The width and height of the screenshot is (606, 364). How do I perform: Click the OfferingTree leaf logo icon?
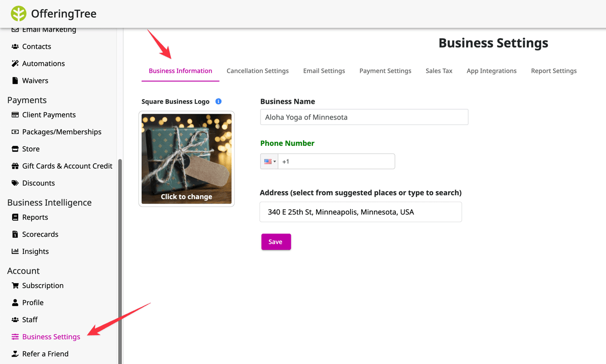pos(19,14)
